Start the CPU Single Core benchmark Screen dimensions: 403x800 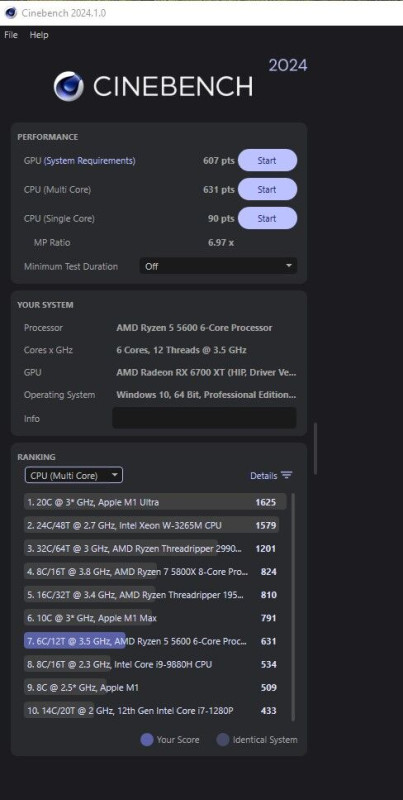click(x=267, y=218)
